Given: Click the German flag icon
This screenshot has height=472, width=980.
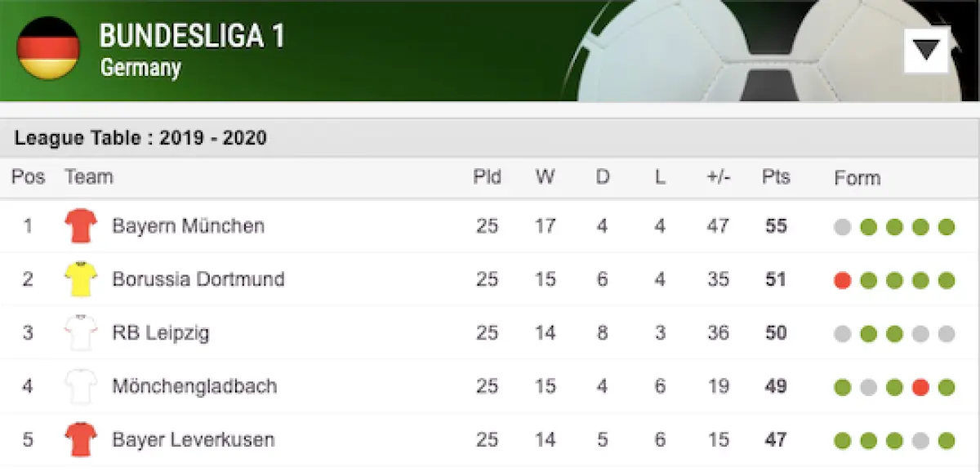Looking at the screenshot, I should pyautogui.click(x=48, y=48).
